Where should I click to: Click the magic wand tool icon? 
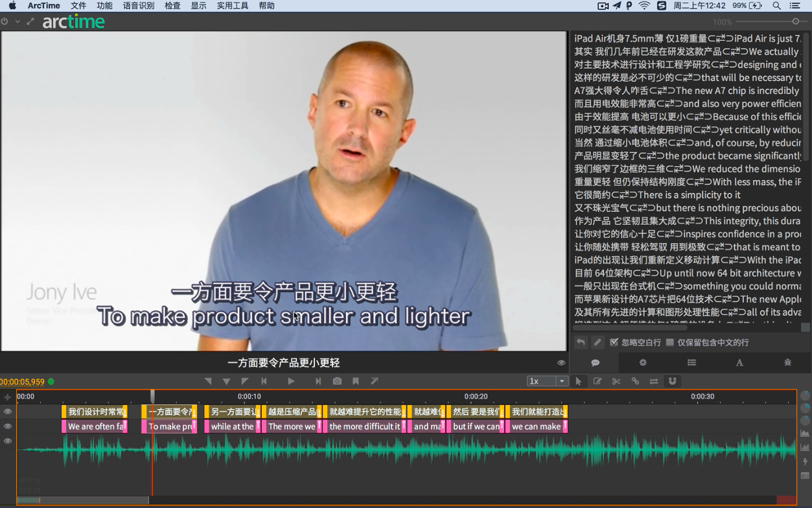(x=375, y=382)
